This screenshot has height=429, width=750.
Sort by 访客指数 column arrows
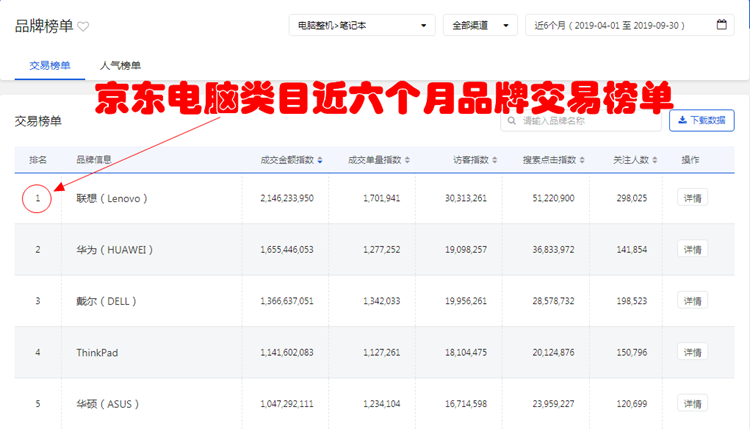click(x=495, y=160)
